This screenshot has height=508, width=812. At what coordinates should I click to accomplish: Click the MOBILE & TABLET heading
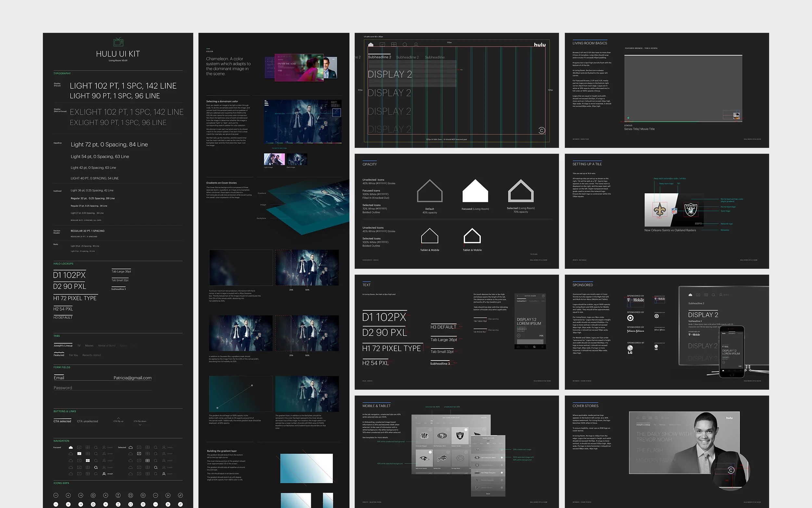(376, 406)
